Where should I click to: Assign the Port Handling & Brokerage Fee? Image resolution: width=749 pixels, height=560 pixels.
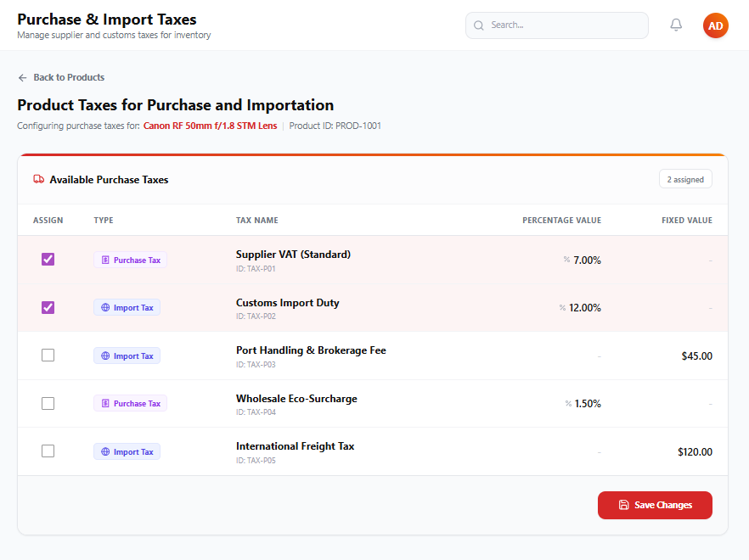tap(48, 356)
